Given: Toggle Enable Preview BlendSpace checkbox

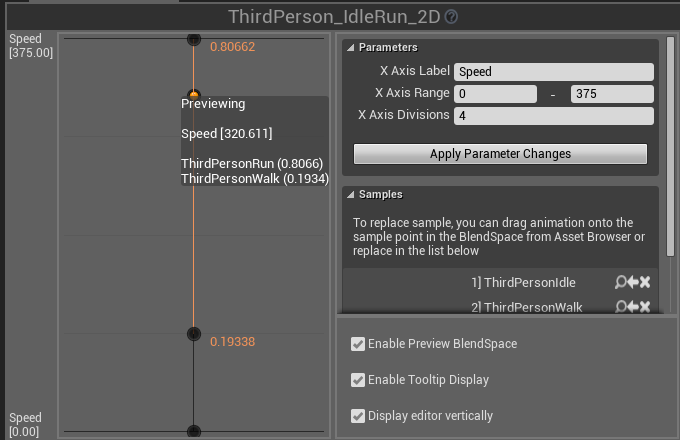Looking at the screenshot, I should [x=358, y=344].
